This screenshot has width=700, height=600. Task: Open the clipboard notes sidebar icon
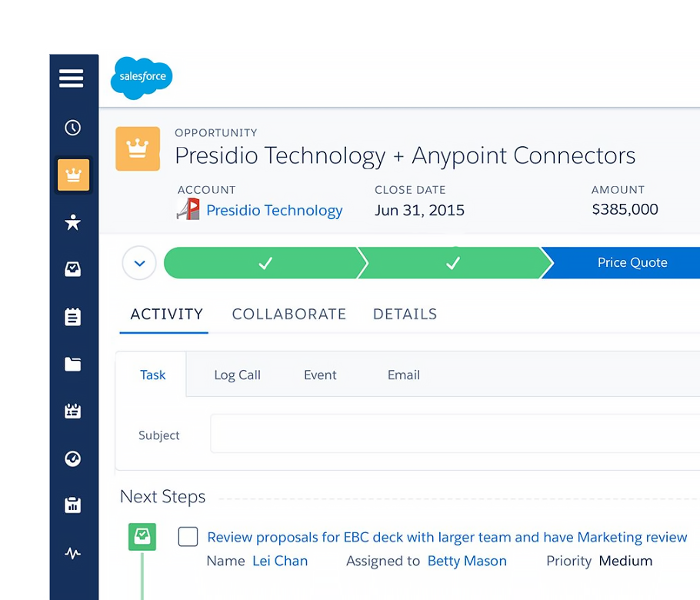tap(73, 317)
